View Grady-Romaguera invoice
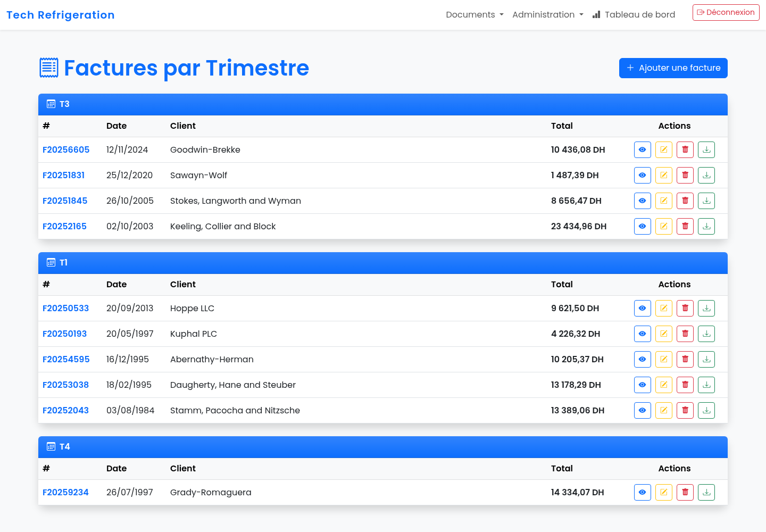Screen dimensions: 766x532 pyautogui.click(x=643, y=493)
